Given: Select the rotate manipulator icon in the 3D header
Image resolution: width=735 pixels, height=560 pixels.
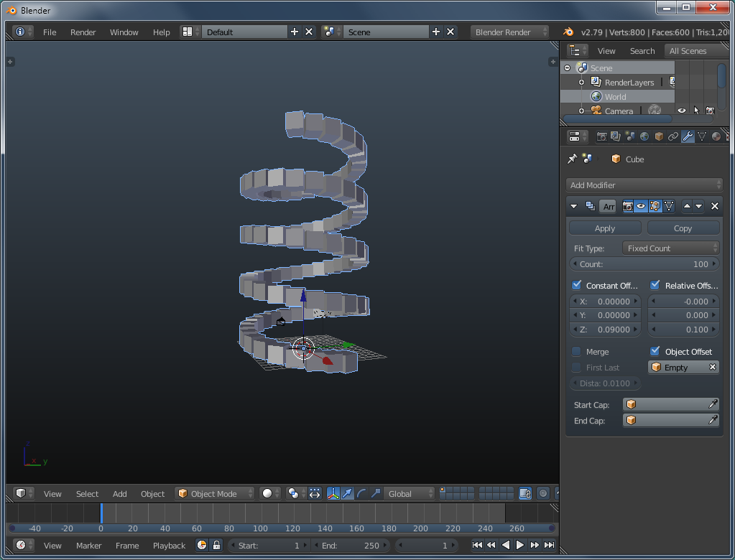Looking at the screenshot, I should (362, 493).
